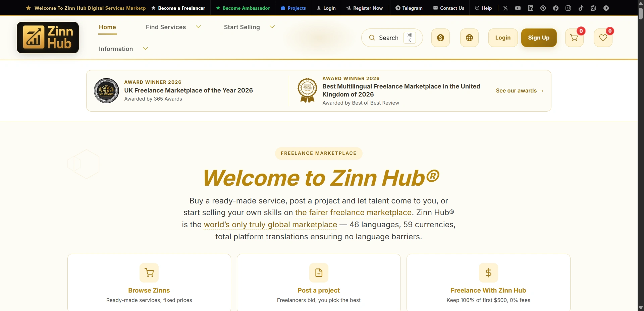Screen dimensions: 644x311
Task: Click the header Login button
Action: pos(503,38)
